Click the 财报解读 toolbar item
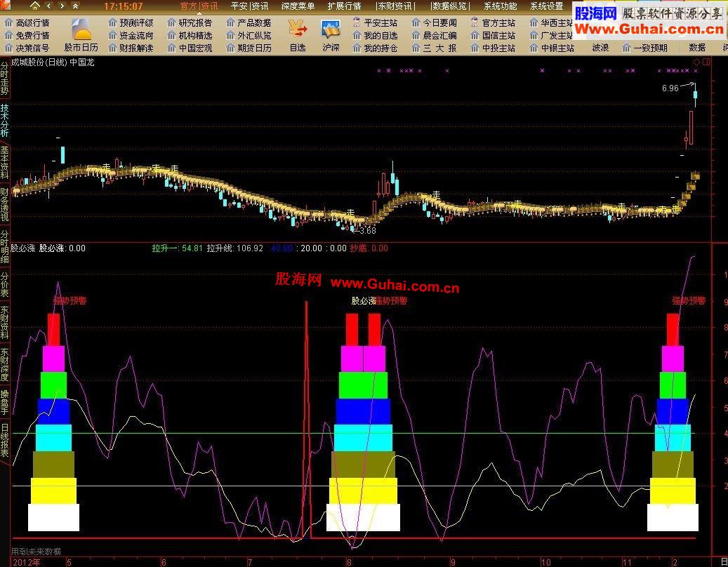The width and height of the screenshot is (728, 567). pyautogui.click(x=131, y=48)
